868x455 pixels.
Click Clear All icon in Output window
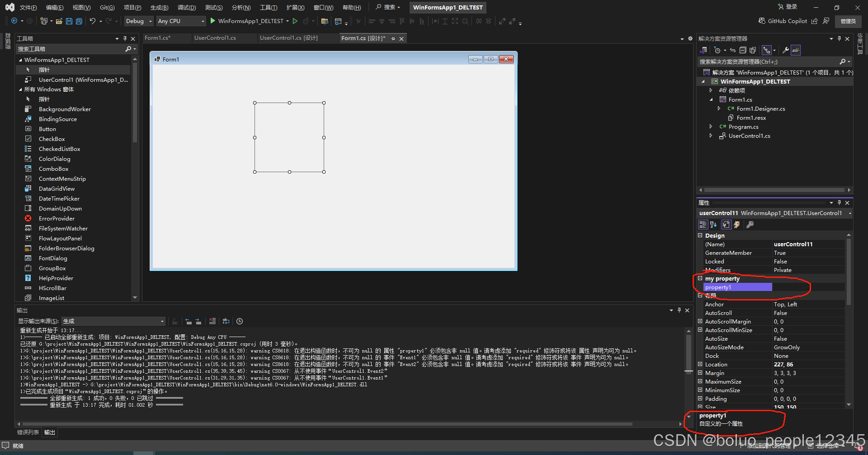212,321
